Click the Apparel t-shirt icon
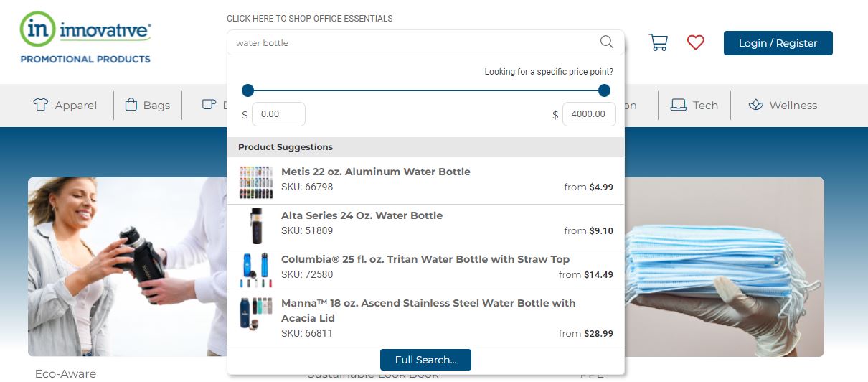This screenshot has height=382, width=868. 41,105
